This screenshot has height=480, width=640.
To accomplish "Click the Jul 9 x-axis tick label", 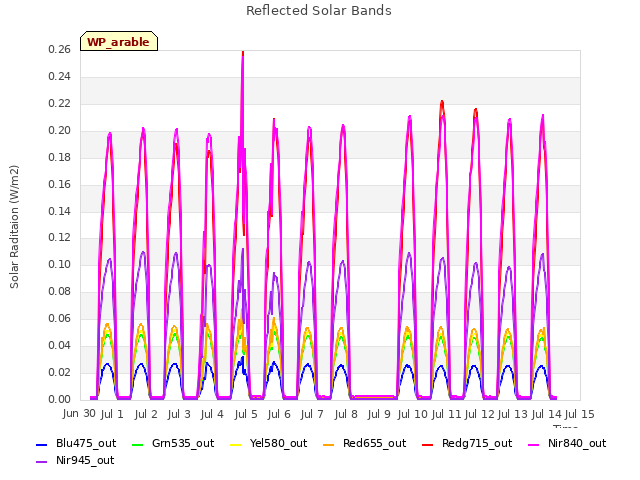I will point(379,414).
